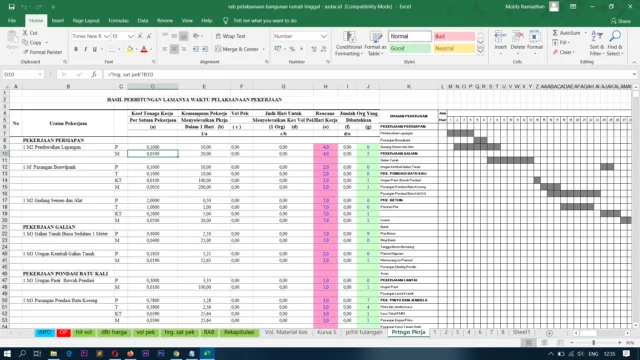The width and height of the screenshot is (640, 360).
Task: Open the font size dropdown
Action: pos(130,36)
